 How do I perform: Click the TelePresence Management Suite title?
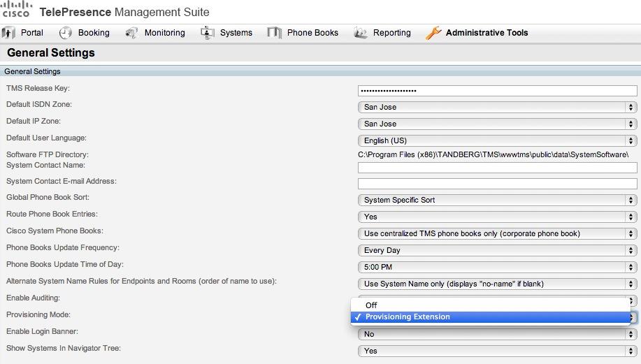tap(124, 13)
